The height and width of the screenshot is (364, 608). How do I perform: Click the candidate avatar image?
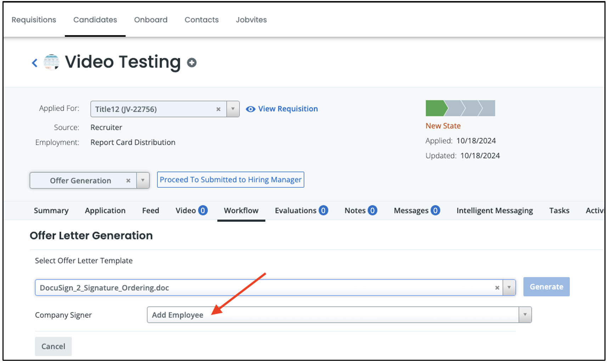[x=51, y=62]
